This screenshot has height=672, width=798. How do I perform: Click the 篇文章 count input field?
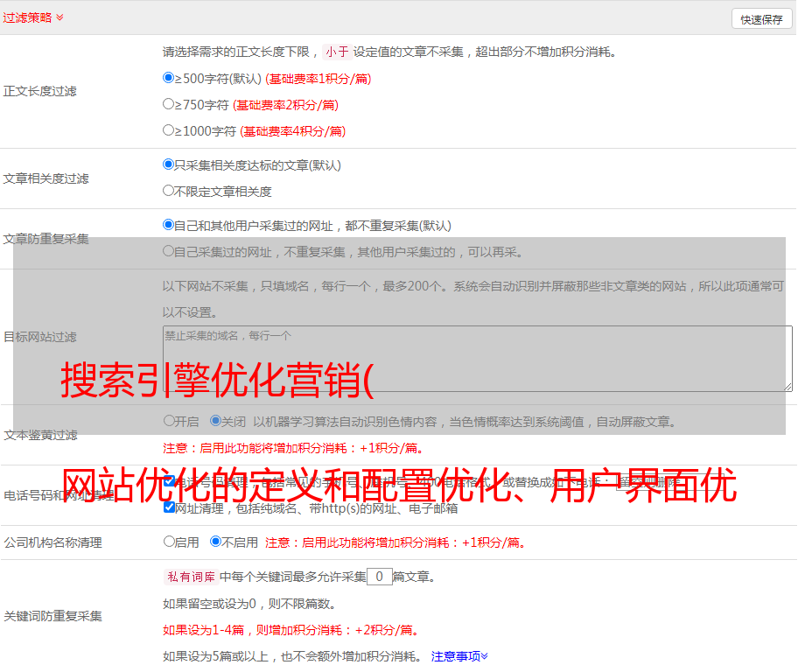(379, 577)
